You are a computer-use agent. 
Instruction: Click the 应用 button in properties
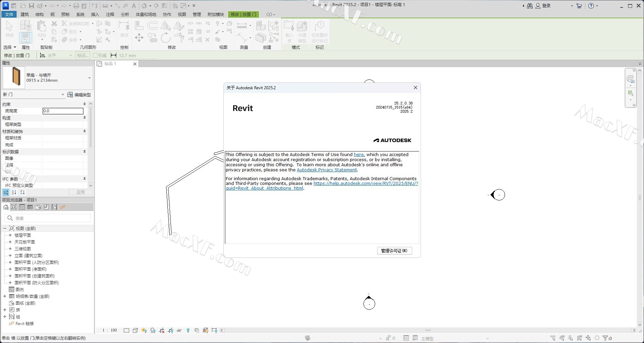(81, 192)
